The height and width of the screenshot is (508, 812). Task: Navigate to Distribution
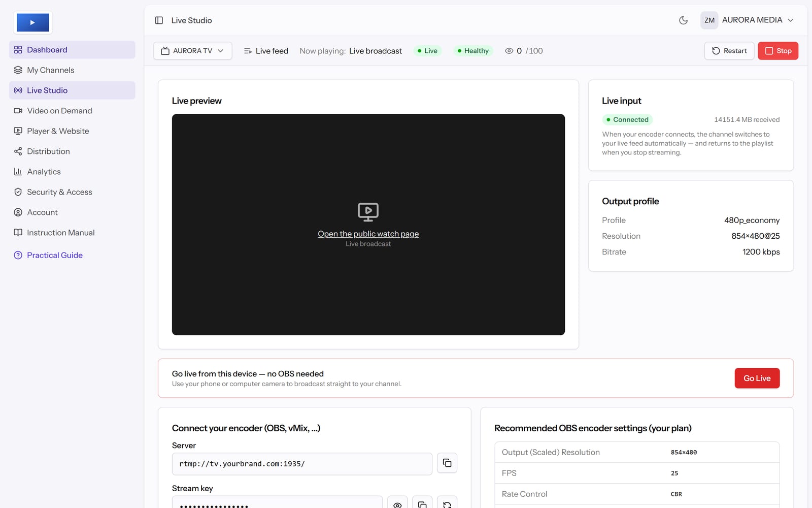pos(72,151)
